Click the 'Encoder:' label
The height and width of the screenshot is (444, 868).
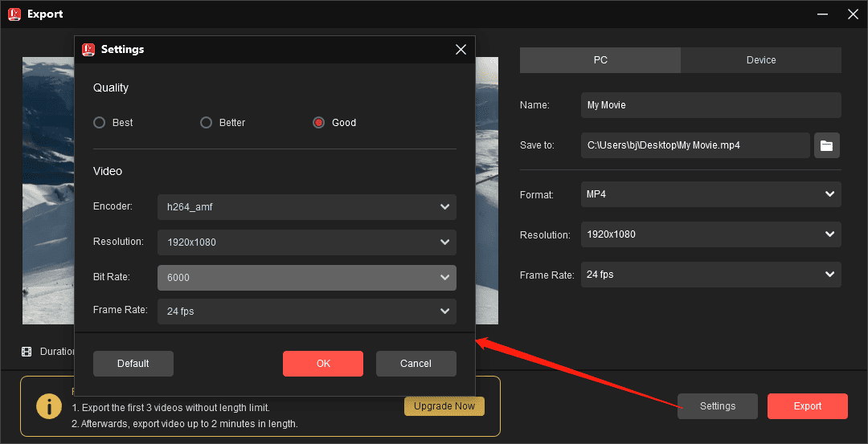coord(113,206)
